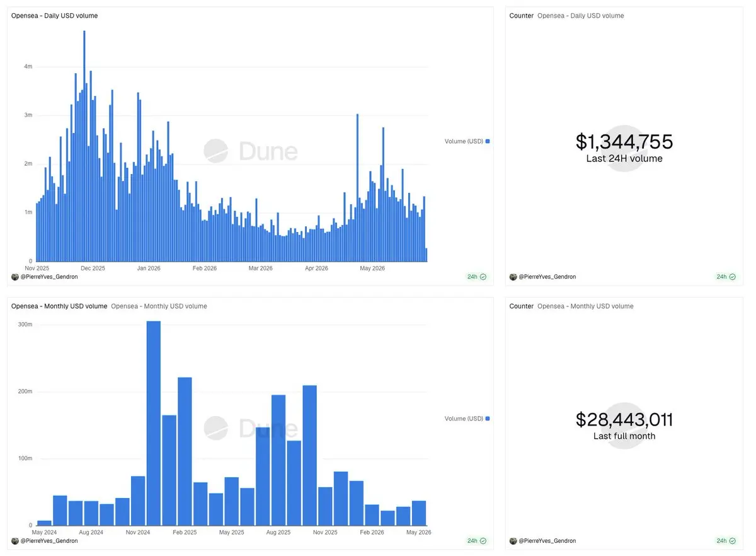Click the last, shortest bar of the daily chart

coord(427,255)
